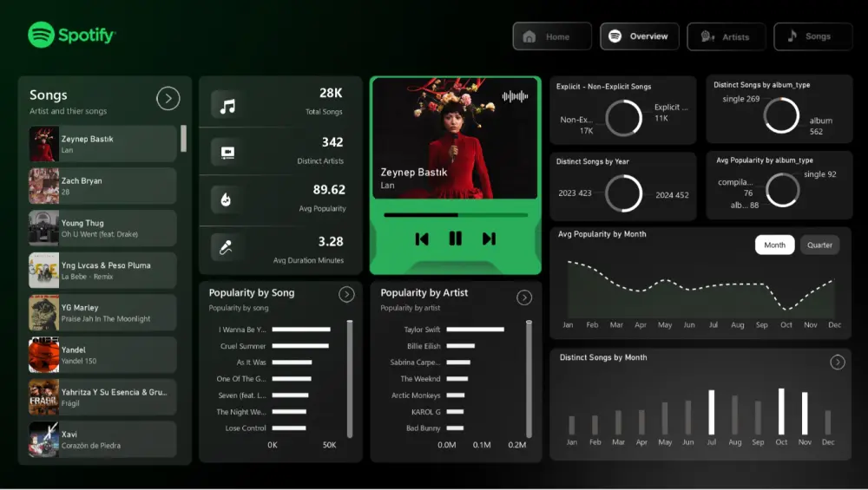This screenshot has width=868, height=490.
Task: Click the I Wanna Be Y... bar
Action: point(301,330)
